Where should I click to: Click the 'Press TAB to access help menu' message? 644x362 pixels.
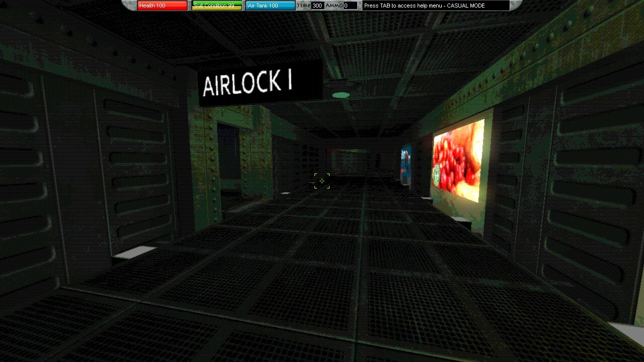coord(436,6)
